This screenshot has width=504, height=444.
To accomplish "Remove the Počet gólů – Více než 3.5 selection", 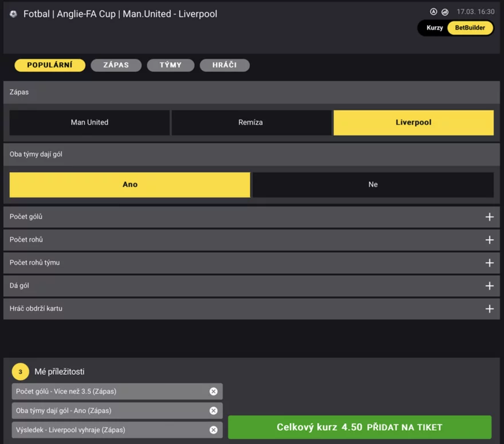I will click(x=214, y=391).
